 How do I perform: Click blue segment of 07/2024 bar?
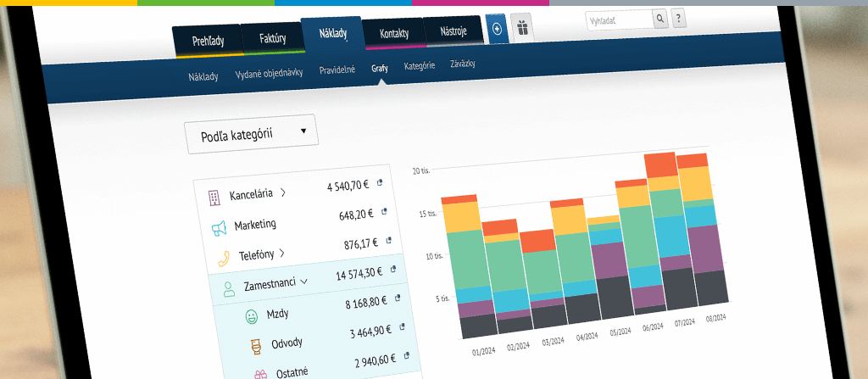pyautogui.click(x=674, y=237)
